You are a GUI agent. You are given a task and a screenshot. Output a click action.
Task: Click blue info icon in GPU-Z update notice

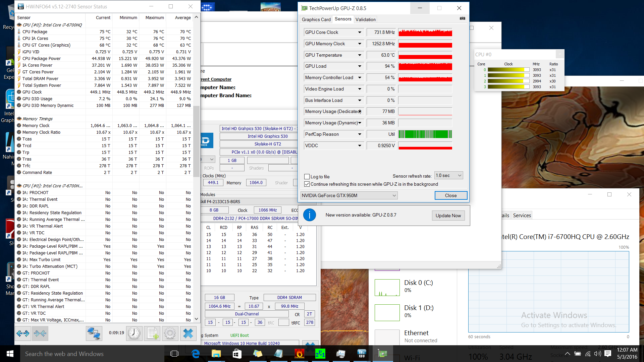(x=310, y=215)
